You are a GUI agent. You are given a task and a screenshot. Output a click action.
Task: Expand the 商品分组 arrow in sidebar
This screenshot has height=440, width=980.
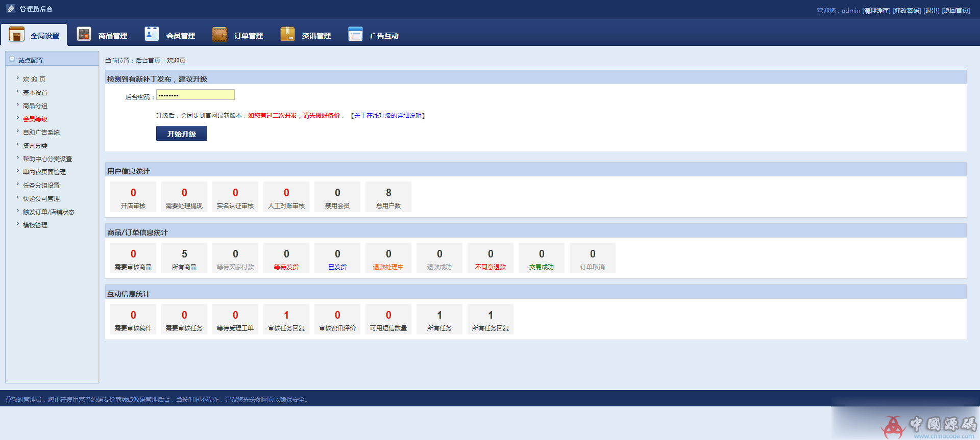17,105
